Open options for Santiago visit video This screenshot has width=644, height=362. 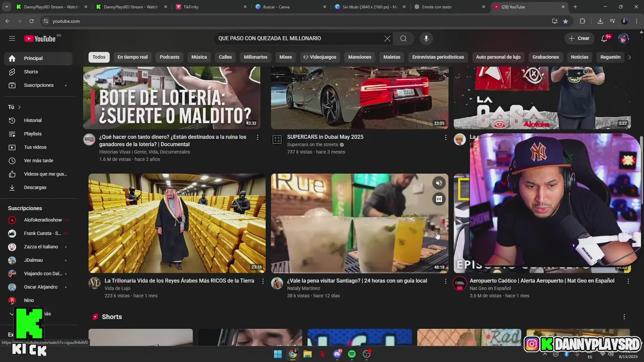445,281
